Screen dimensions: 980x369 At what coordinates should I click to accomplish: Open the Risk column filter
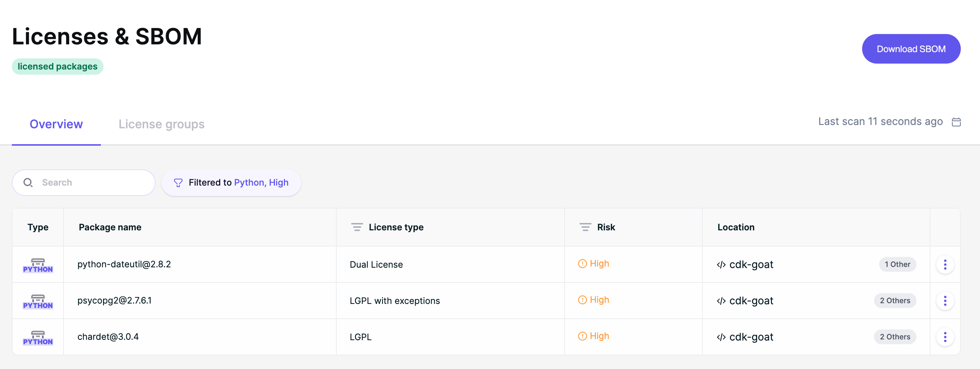click(x=585, y=227)
